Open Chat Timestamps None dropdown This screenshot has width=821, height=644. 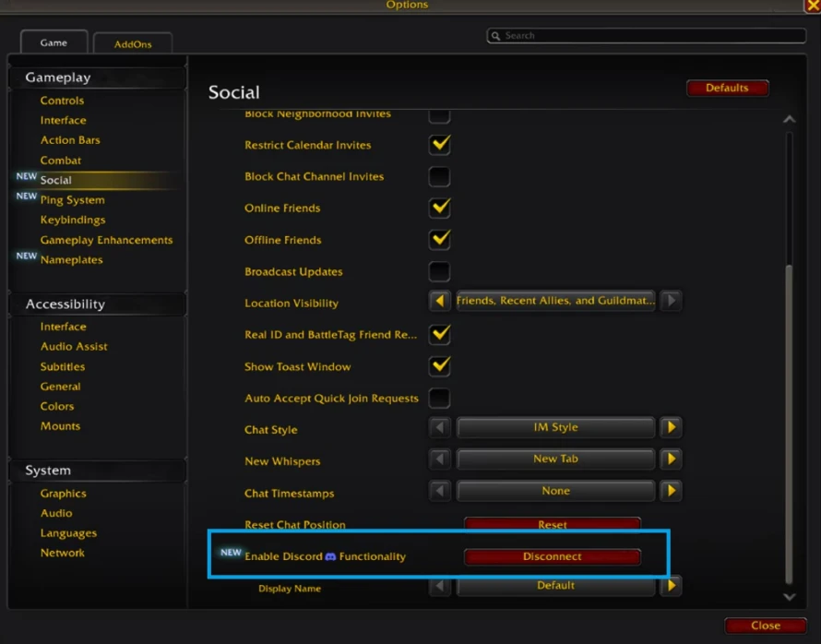tap(555, 491)
